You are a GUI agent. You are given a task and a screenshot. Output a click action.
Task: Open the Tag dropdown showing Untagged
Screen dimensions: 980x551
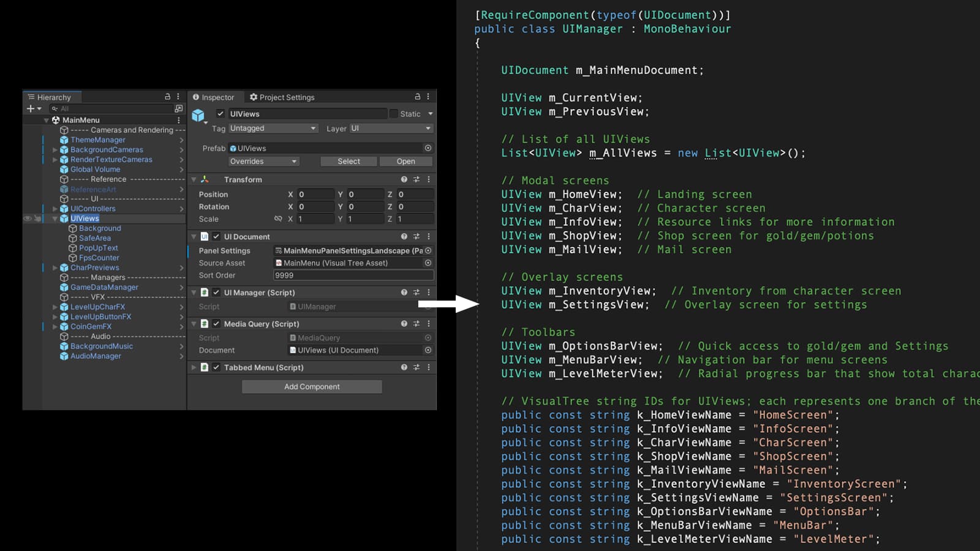coord(273,128)
